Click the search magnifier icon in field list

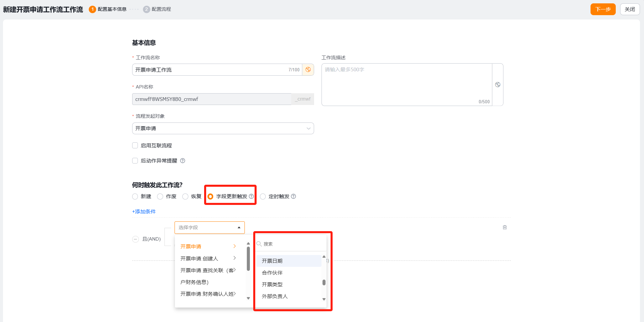tap(259, 244)
